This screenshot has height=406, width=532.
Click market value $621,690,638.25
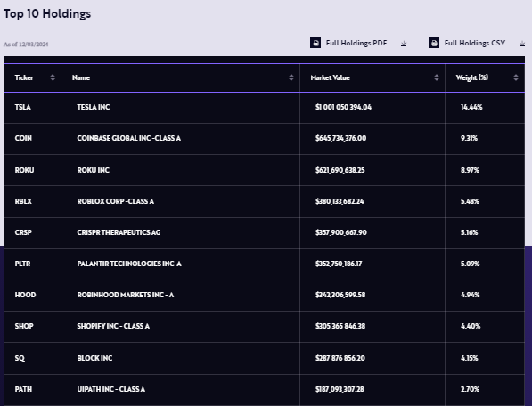pos(340,170)
